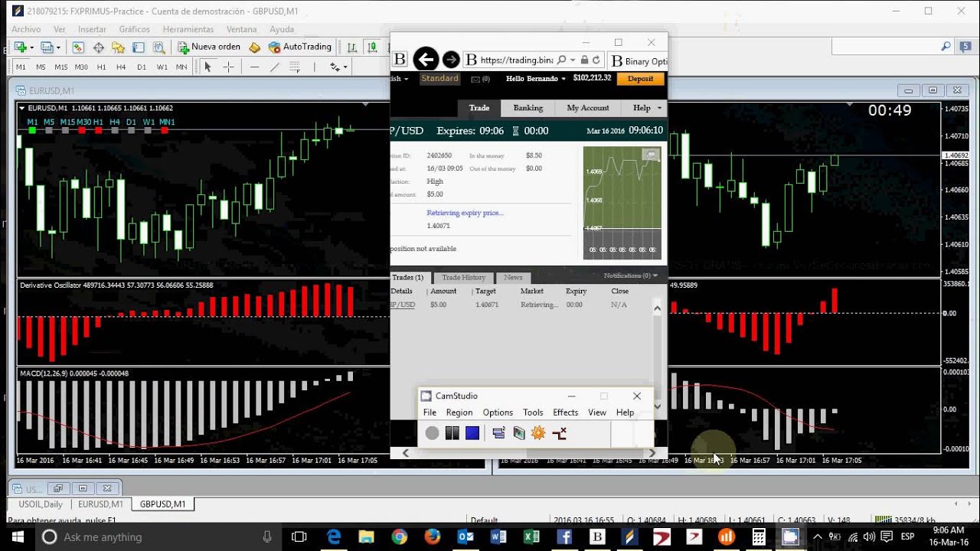Toggle the Terminal panel icon
This screenshot has width=980, height=551.
pyautogui.click(x=139, y=47)
